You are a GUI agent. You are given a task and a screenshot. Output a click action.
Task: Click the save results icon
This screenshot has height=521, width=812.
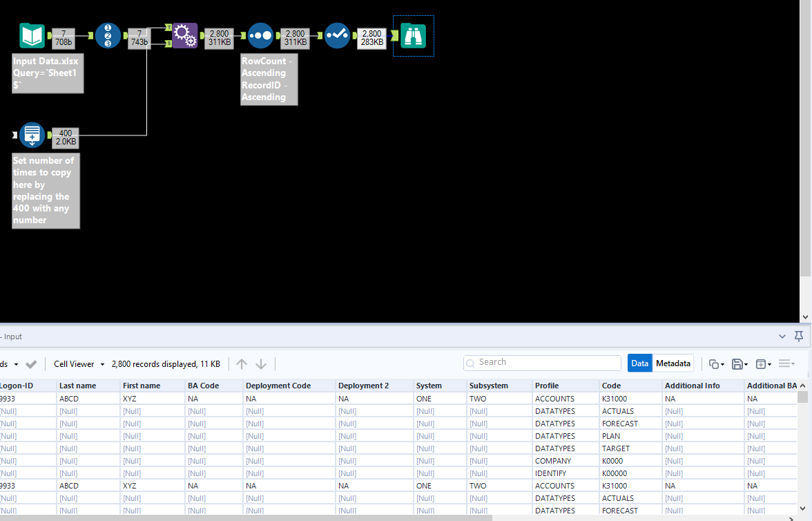737,363
